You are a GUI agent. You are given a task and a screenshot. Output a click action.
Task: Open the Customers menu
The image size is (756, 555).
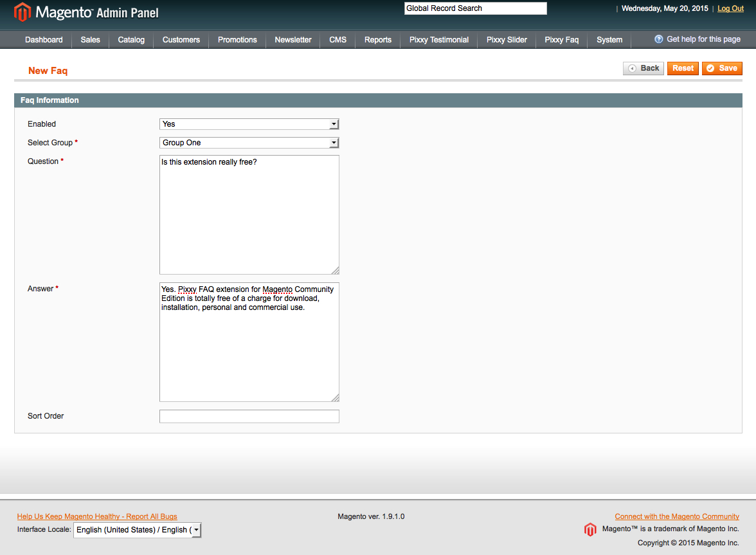click(x=181, y=39)
